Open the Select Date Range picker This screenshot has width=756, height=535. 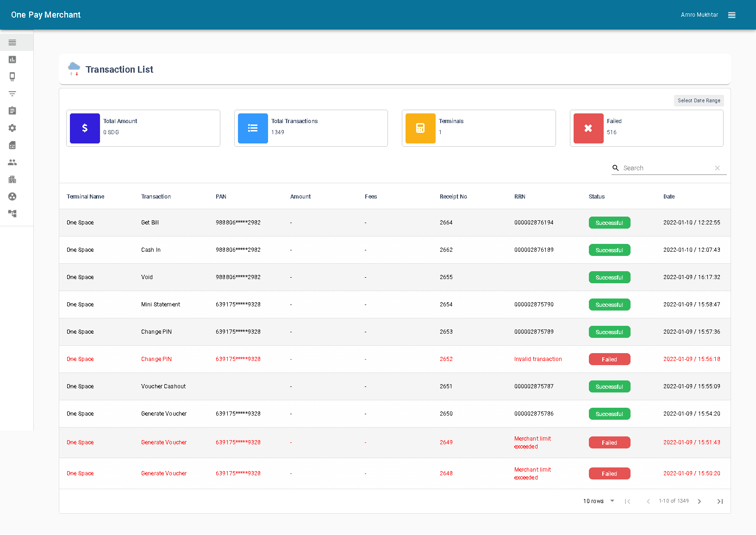click(699, 100)
